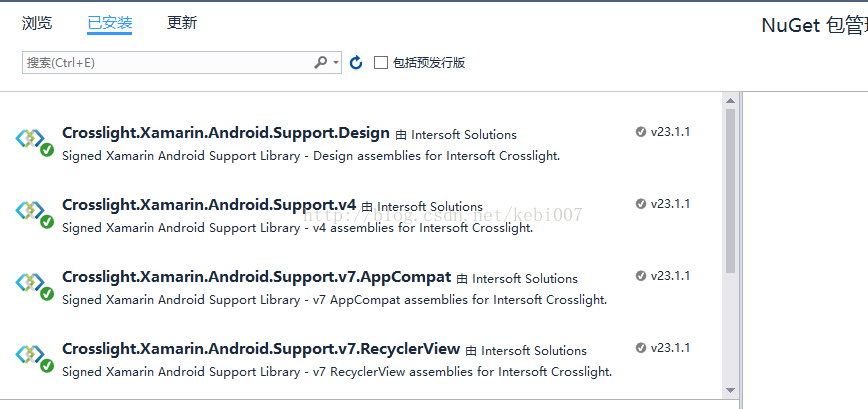868x409 pixels.
Task: Click Intersoft Solutions author of Support.Design
Action: [x=464, y=135]
